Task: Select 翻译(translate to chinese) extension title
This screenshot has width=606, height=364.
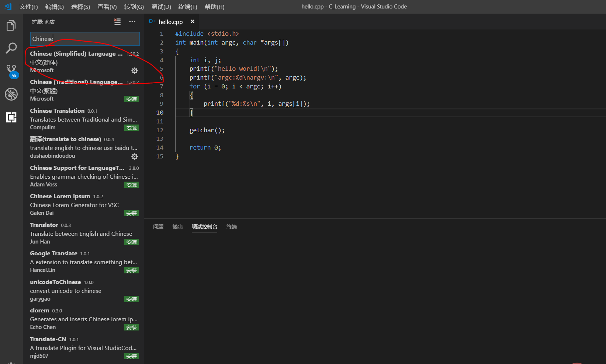Action: click(66, 139)
